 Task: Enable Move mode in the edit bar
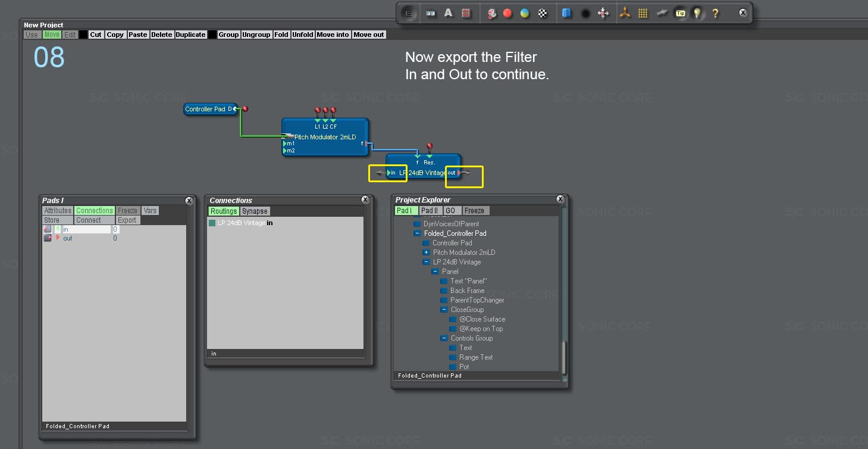coord(52,35)
